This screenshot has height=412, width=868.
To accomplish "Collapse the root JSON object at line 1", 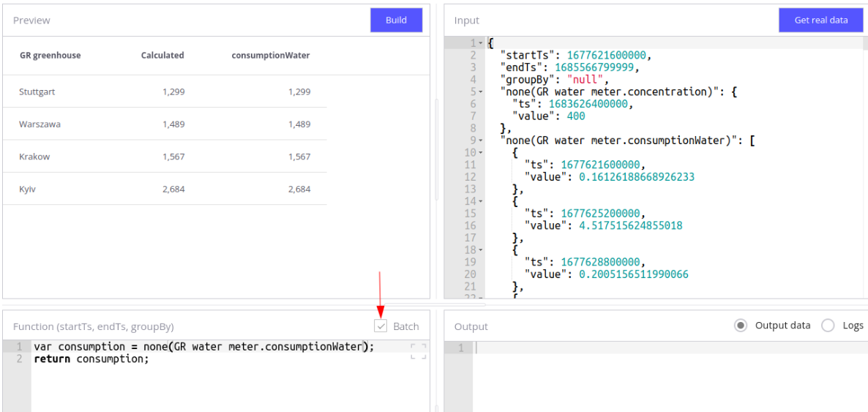I will pyautogui.click(x=481, y=43).
